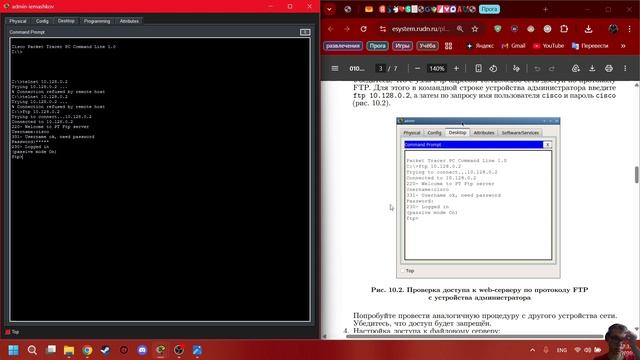This screenshot has height=360, width=640.
Task: Save PDF to Google Drive
Action: click(x=576, y=69)
